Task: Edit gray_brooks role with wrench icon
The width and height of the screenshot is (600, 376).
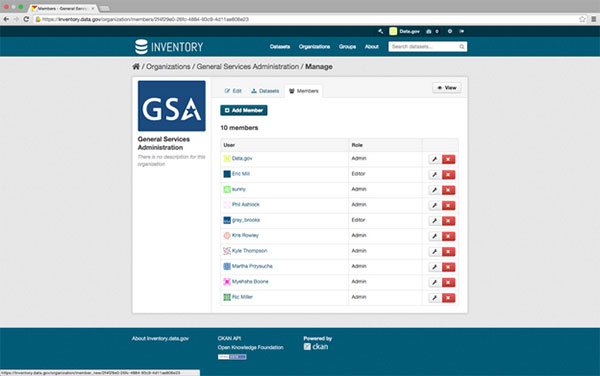Action: click(434, 221)
